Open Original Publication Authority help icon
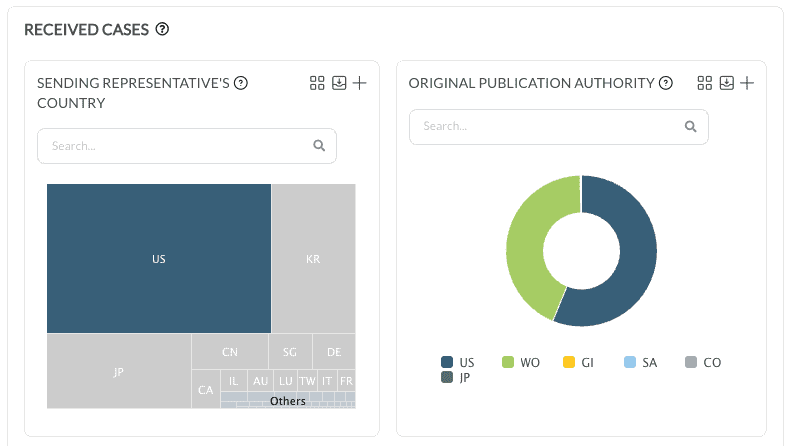 [666, 83]
